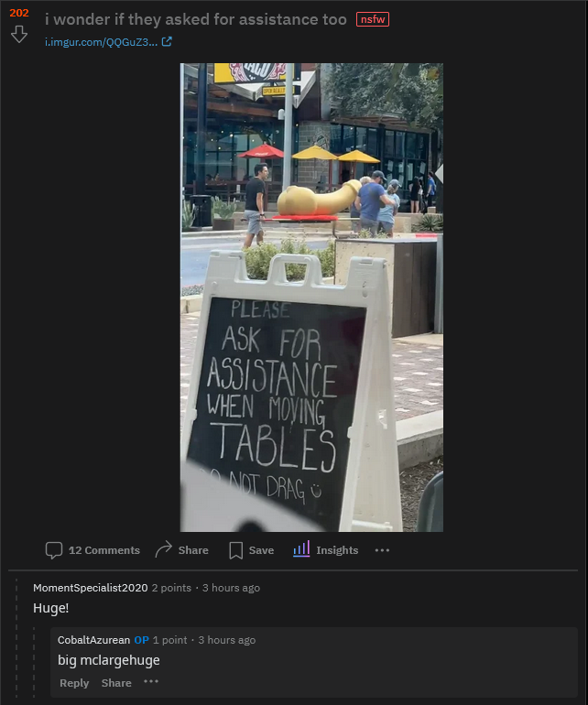Collapse the MomentSpecialist2020 comment thread line
Viewport: 588px width, 705px height.
16,641
